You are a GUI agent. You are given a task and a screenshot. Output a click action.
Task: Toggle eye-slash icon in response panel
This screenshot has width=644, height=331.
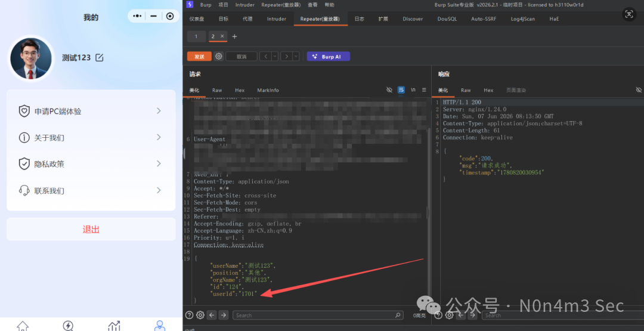[639, 89]
